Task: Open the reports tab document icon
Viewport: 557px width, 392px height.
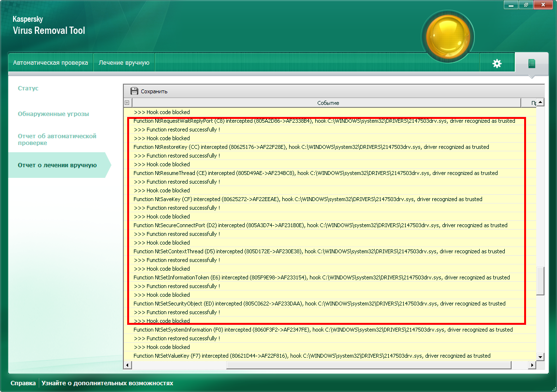Action: coord(531,63)
